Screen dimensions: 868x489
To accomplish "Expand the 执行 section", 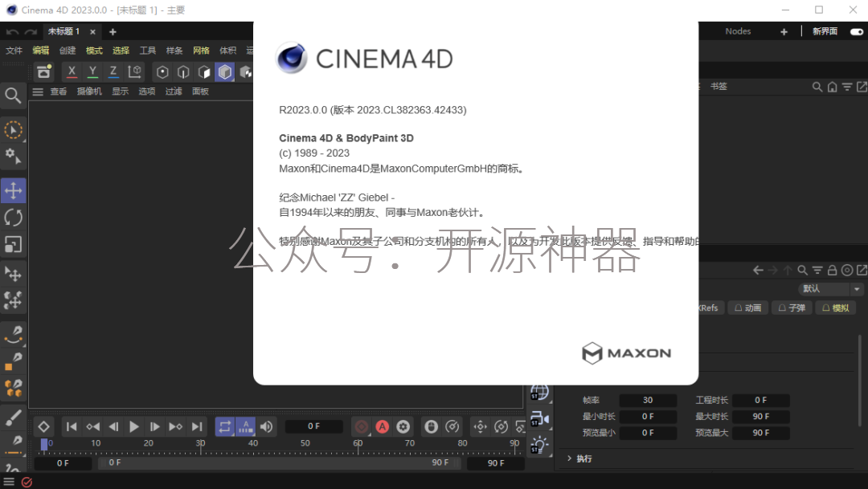I will (570, 458).
